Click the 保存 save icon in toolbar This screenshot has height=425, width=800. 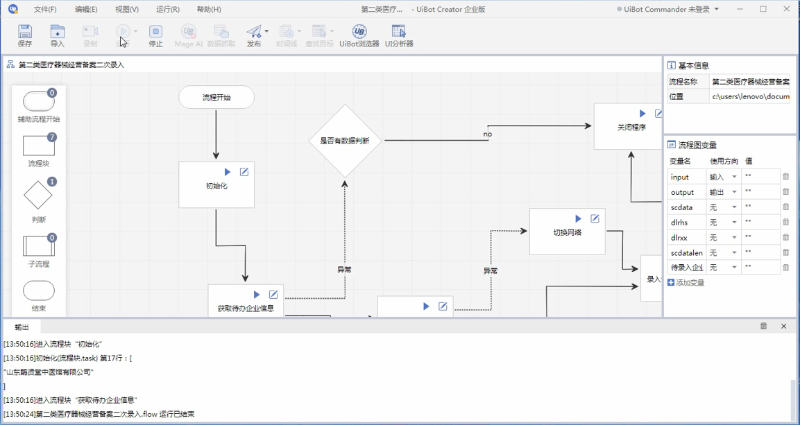[25, 32]
